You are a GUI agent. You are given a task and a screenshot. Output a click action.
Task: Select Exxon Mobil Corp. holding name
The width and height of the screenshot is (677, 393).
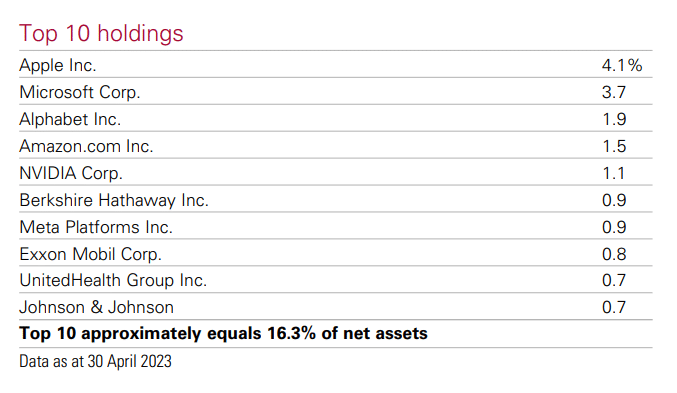pyautogui.click(x=90, y=254)
